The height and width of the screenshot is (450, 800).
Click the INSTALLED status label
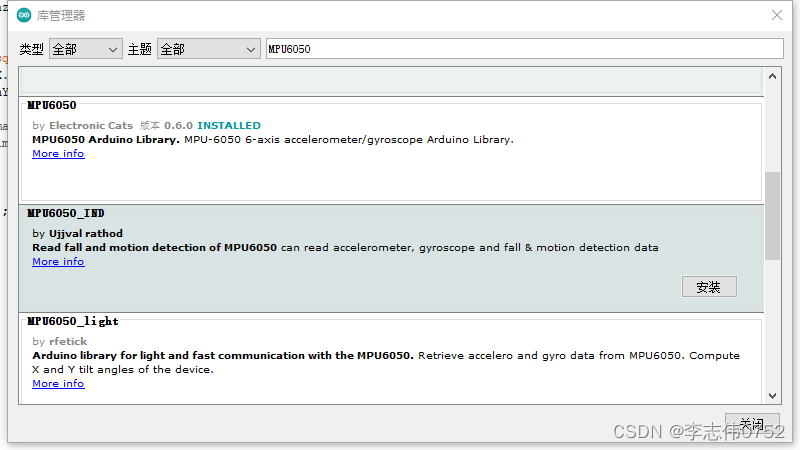(x=229, y=126)
